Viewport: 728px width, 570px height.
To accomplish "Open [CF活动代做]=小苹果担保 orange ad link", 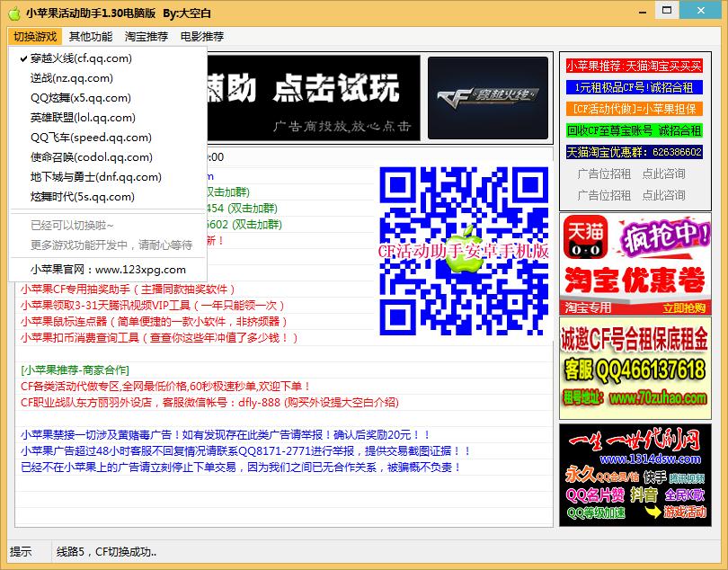I will pos(635,109).
